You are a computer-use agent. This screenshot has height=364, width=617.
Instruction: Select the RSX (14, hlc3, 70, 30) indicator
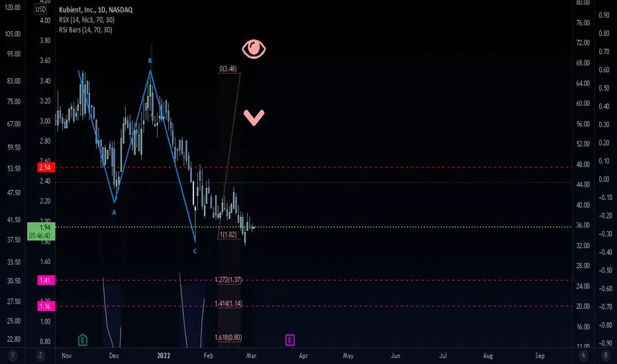click(x=87, y=20)
